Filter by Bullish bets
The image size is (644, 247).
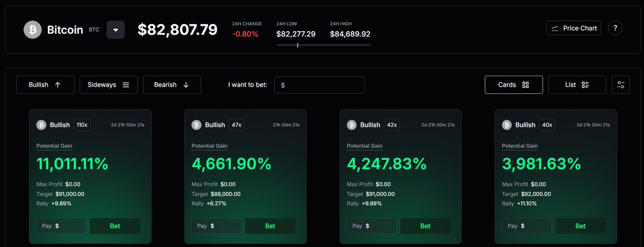tap(45, 85)
